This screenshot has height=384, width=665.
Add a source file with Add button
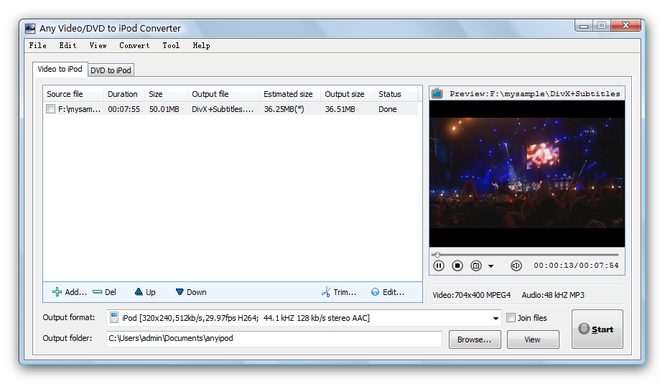[69, 292]
